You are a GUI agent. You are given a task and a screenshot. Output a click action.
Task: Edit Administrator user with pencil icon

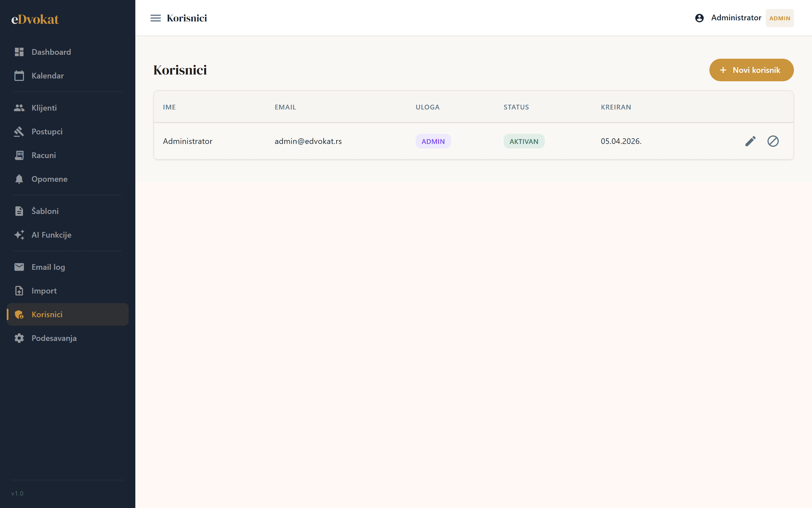point(750,141)
